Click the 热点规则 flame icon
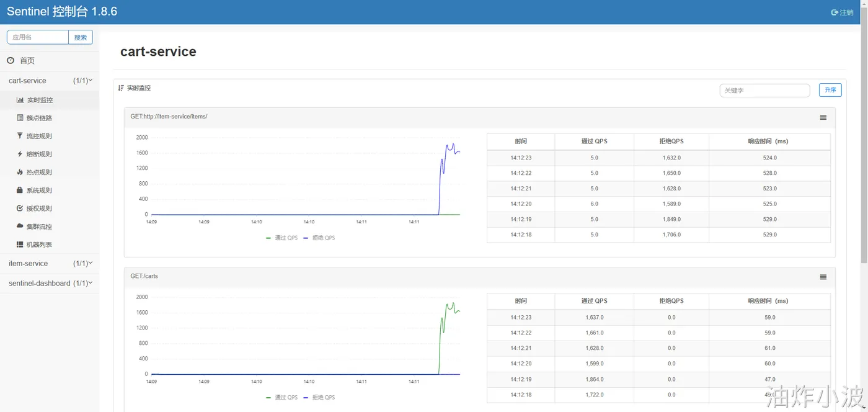This screenshot has height=412, width=868. click(20, 172)
